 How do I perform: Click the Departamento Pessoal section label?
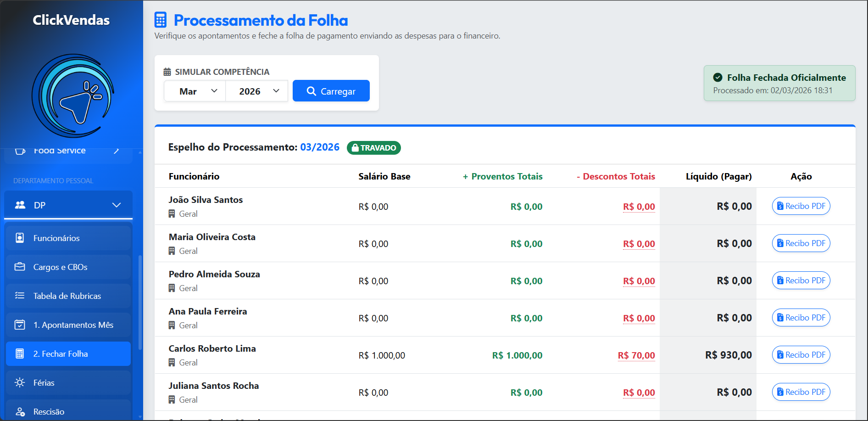tap(53, 181)
